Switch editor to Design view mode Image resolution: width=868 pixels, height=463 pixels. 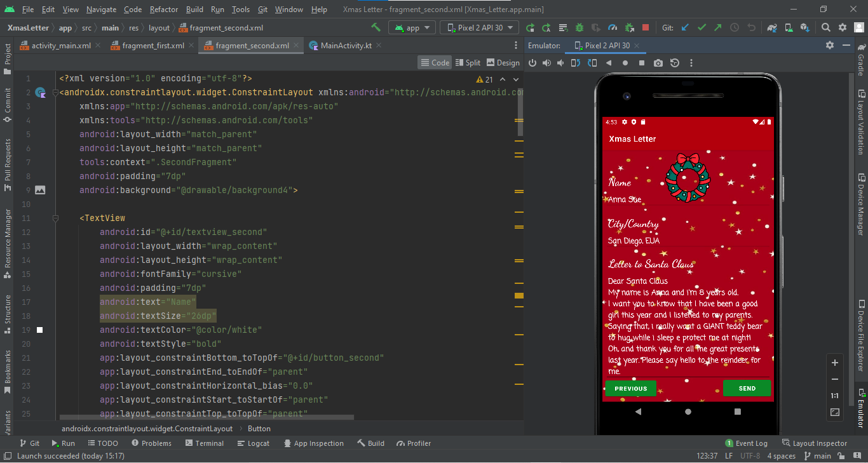click(503, 62)
